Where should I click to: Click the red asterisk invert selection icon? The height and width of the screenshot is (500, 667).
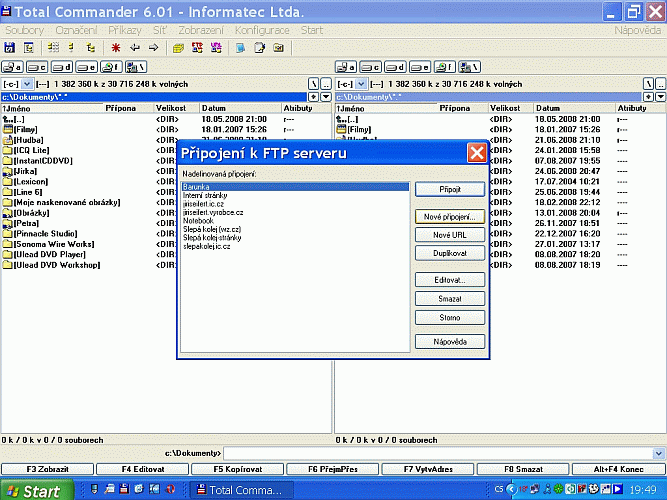point(117,47)
